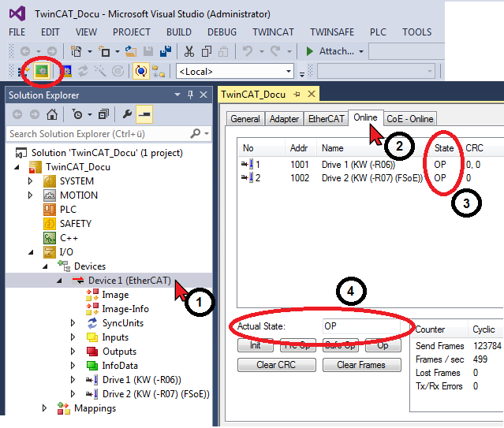Image resolution: width=504 pixels, height=428 pixels.
Task: Switch to the CoE - Online tab
Action: point(410,119)
